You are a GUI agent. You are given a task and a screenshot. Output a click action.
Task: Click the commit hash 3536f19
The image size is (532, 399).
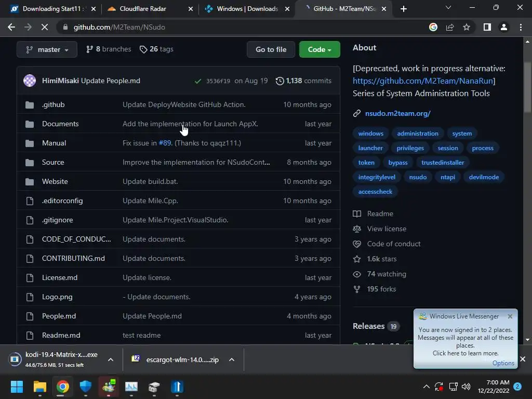tap(218, 81)
